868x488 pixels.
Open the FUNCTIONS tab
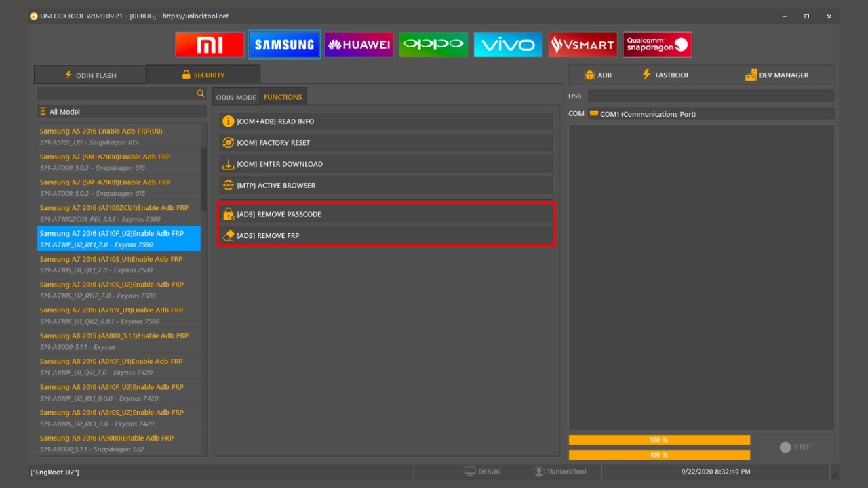[x=283, y=97]
